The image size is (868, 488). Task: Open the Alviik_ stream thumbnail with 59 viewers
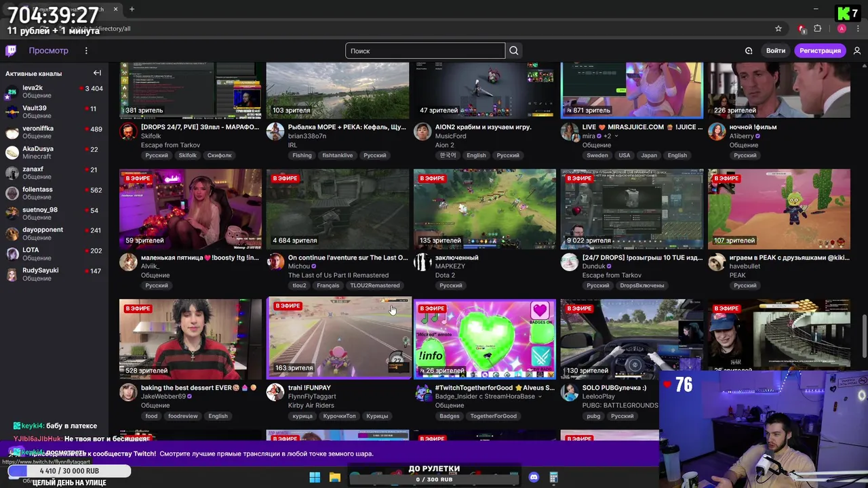pyautogui.click(x=191, y=209)
